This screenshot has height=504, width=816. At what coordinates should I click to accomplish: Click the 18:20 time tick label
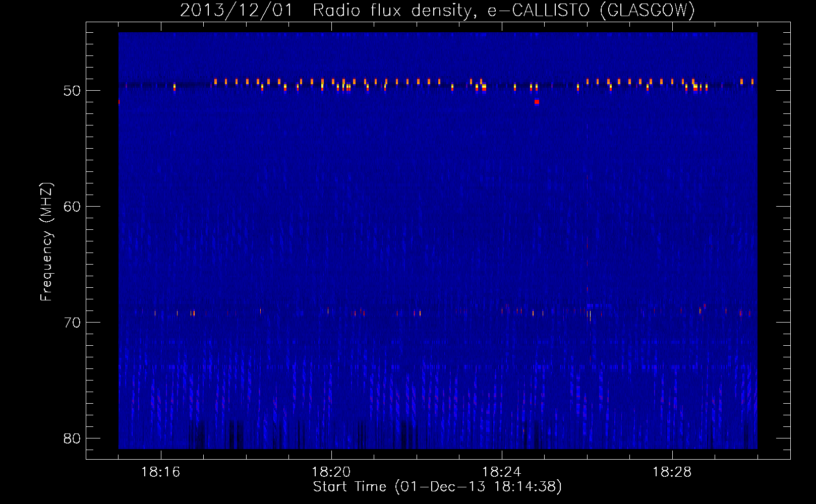(x=331, y=472)
